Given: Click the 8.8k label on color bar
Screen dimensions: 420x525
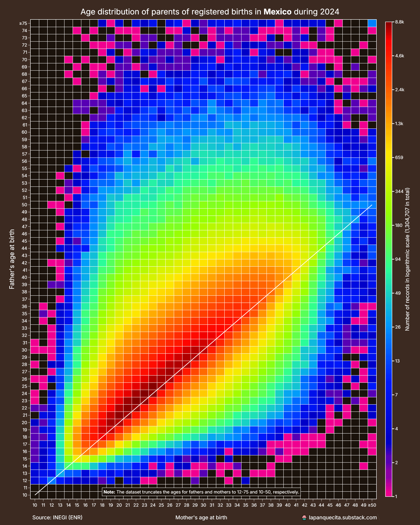Looking at the screenshot, I should [x=399, y=22].
